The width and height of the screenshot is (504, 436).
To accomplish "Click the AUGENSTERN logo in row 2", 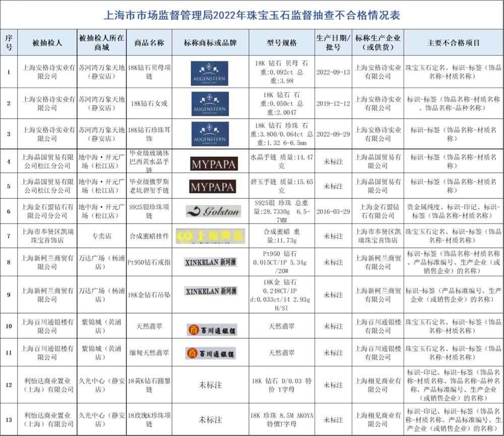I will pyautogui.click(x=210, y=104).
